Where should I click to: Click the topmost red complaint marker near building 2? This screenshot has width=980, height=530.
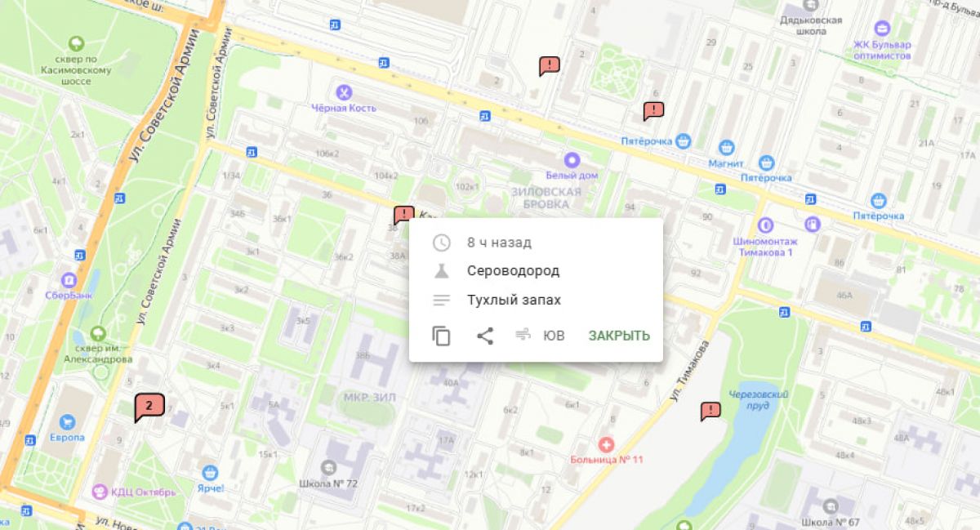pyautogui.click(x=550, y=65)
